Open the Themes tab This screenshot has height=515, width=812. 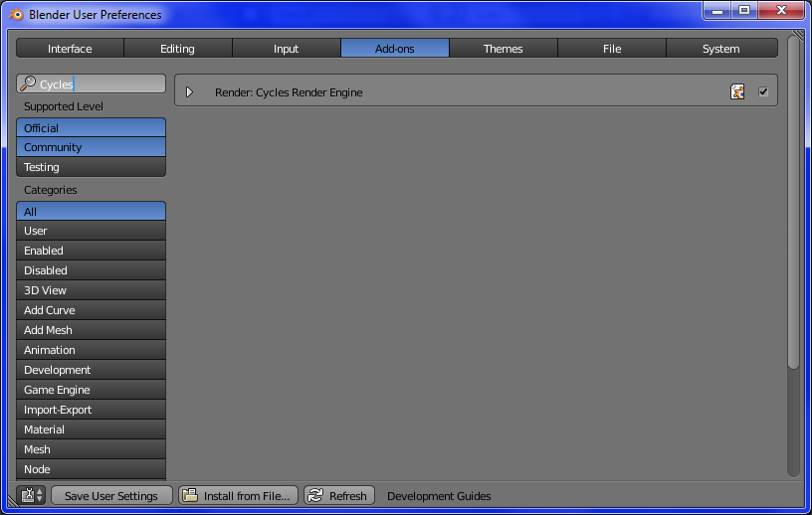click(x=504, y=49)
